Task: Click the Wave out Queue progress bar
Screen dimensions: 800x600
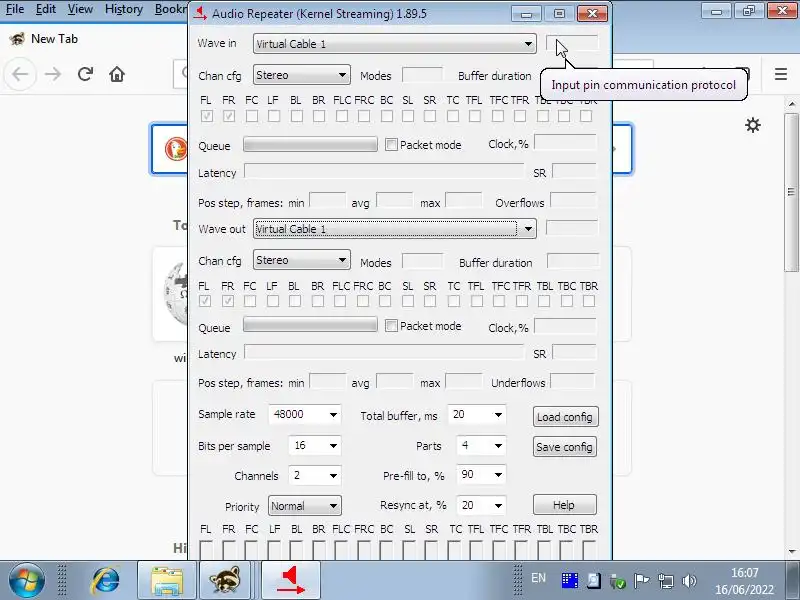Action: 310,324
